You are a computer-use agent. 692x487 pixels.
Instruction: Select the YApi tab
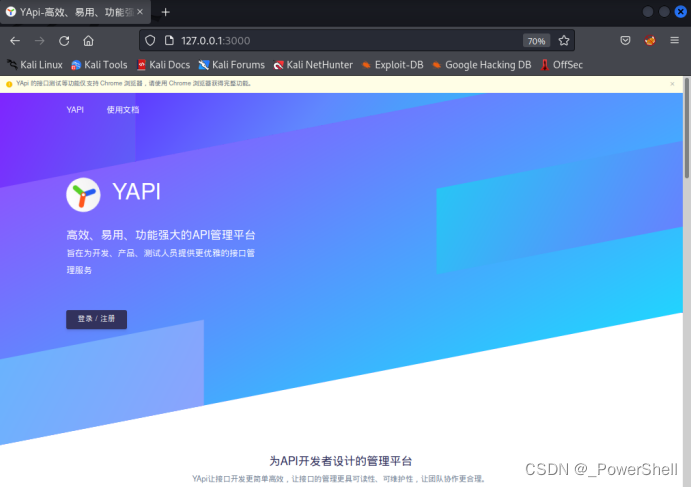tap(75, 12)
